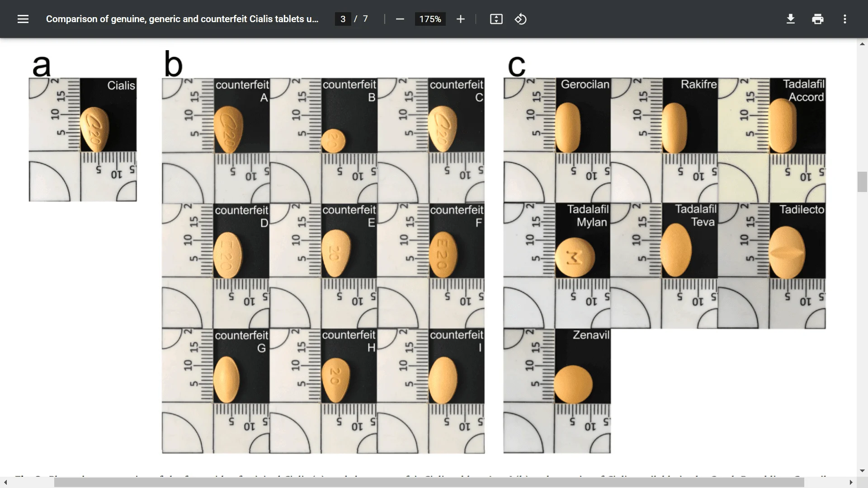
Task: Click the 'Tadalafil Teva' label text
Action: 696,215
